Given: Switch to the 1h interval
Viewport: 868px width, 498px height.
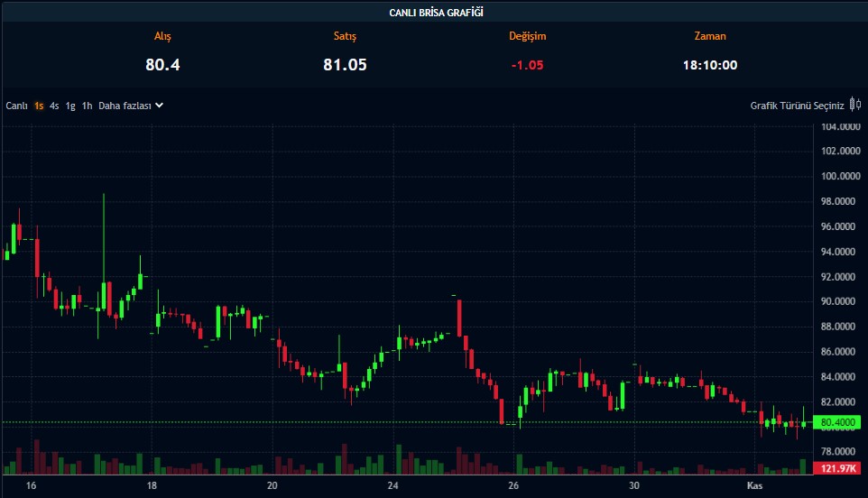Looking at the screenshot, I should pos(87,106).
